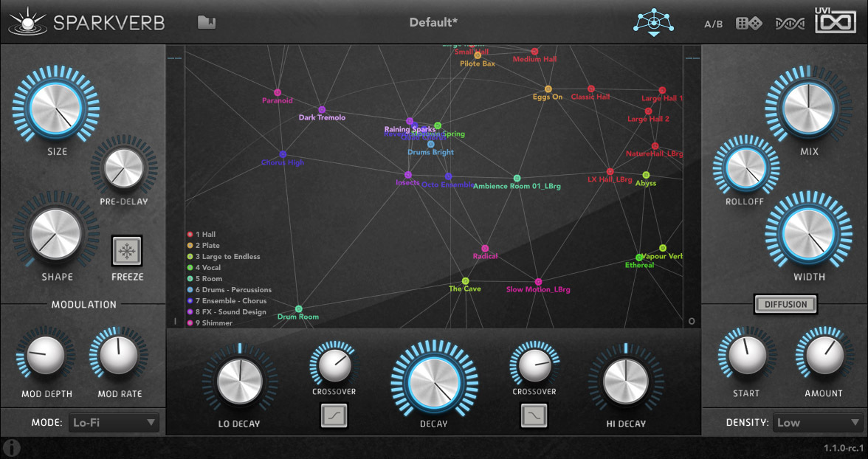Viewport: 868px width, 459px height.
Task: Click the Shape knob
Action: [56, 233]
